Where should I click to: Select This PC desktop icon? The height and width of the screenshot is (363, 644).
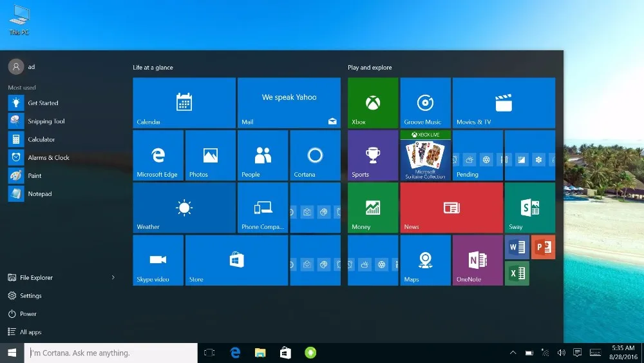click(19, 20)
